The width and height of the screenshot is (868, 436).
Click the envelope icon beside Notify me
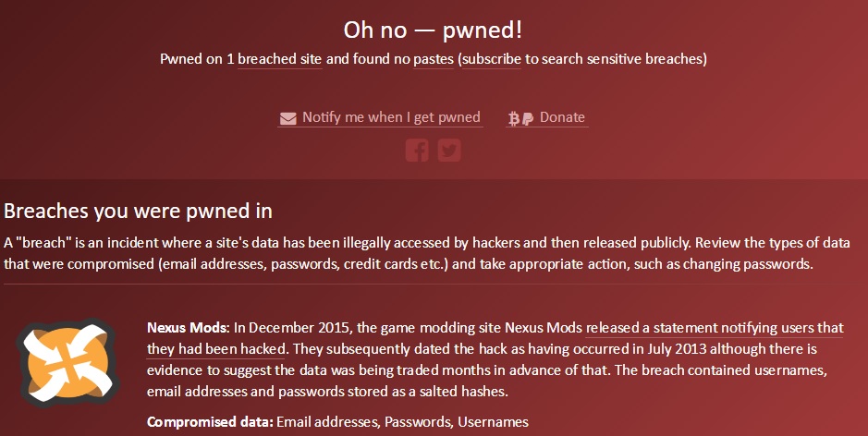click(287, 118)
